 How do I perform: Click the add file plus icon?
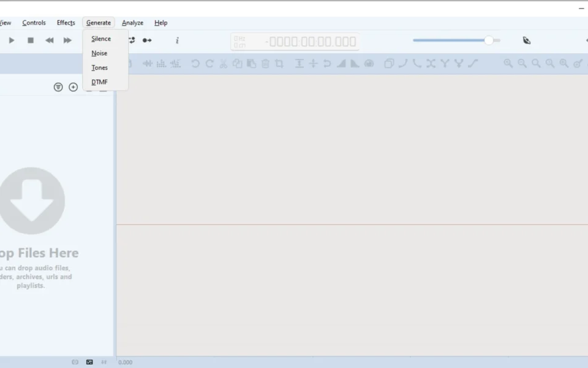pyautogui.click(x=73, y=87)
